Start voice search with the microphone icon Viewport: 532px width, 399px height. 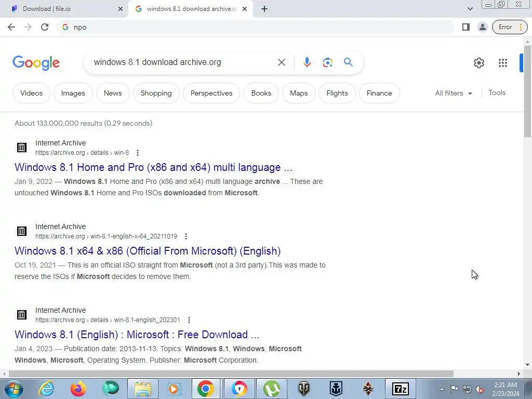click(307, 62)
